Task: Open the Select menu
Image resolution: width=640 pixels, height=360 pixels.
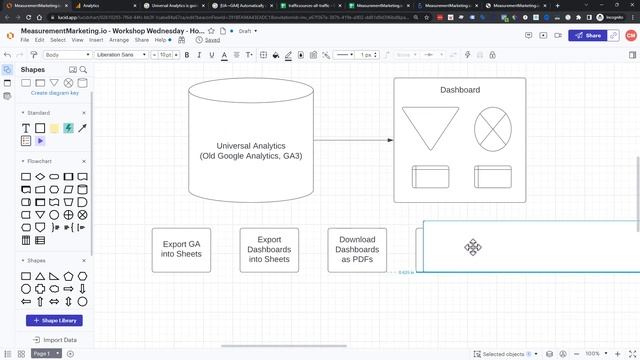Action: 58,40
